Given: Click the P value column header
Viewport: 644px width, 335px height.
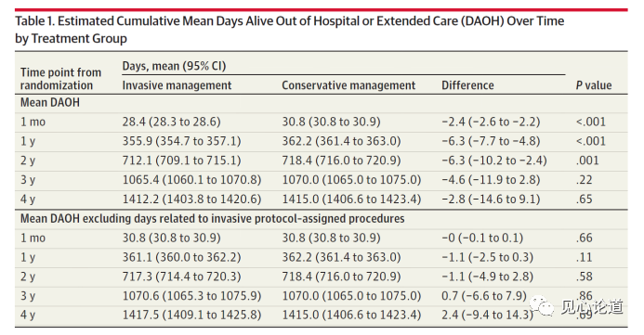Looking at the screenshot, I should pos(594,85).
